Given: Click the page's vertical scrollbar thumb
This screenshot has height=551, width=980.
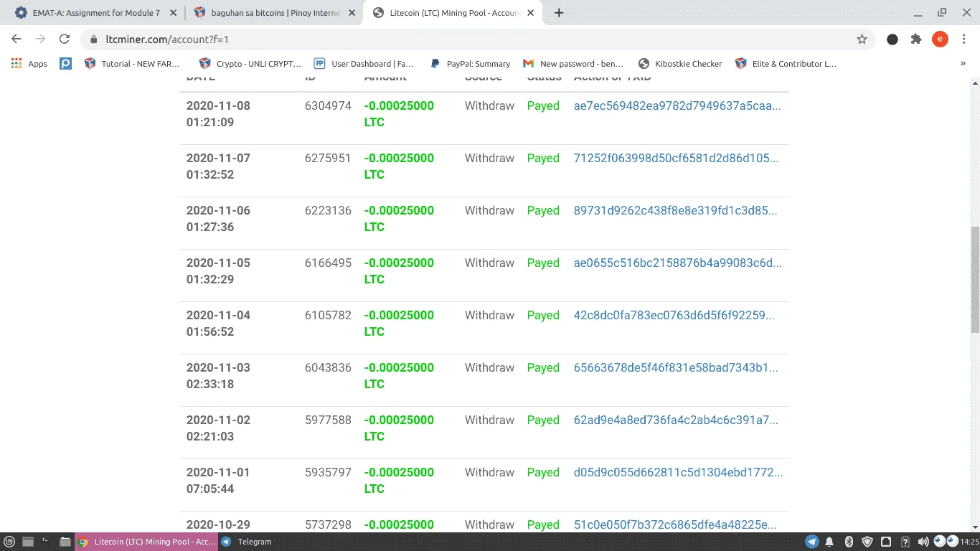Looking at the screenshot, I should point(975,280).
